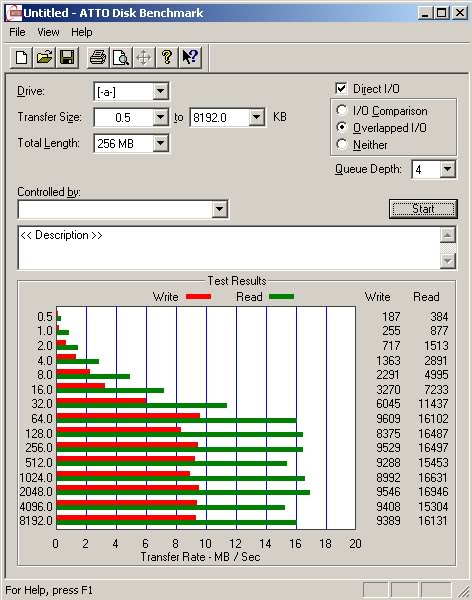Screen dimensions: 472x600
Task: Select the Overlapped I/O radio button
Action: 341,127
